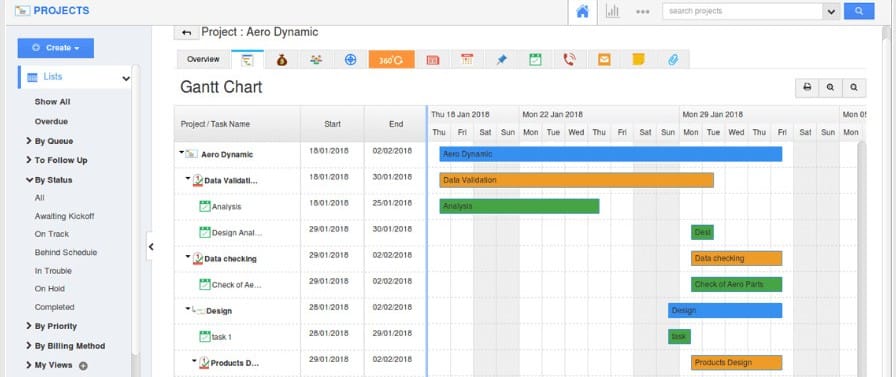Viewport: 896px width, 377px height.
Task: Open the phone calls tab
Action: [x=569, y=59]
